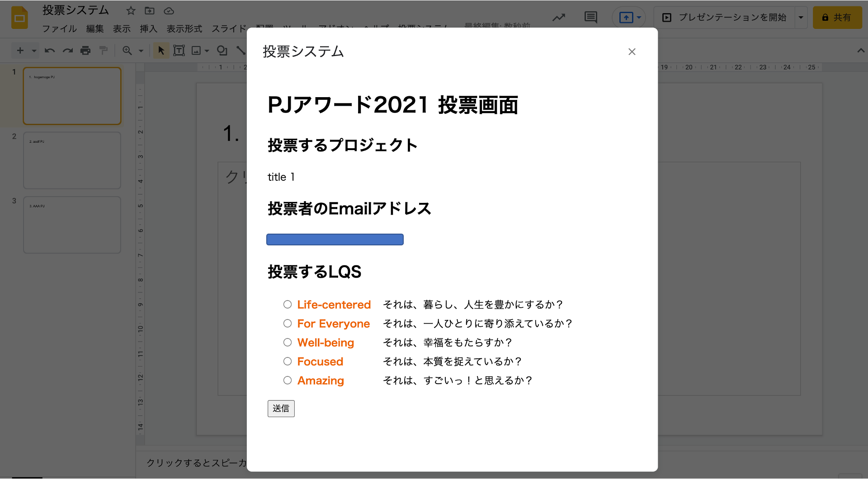
Task: Click the Google Slides home logo
Action: tap(19, 18)
